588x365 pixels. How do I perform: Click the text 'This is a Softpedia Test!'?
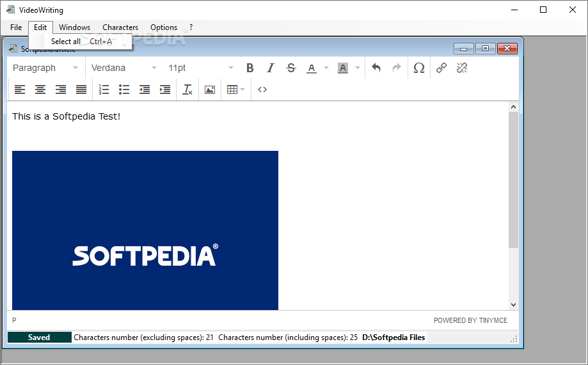click(66, 116)
